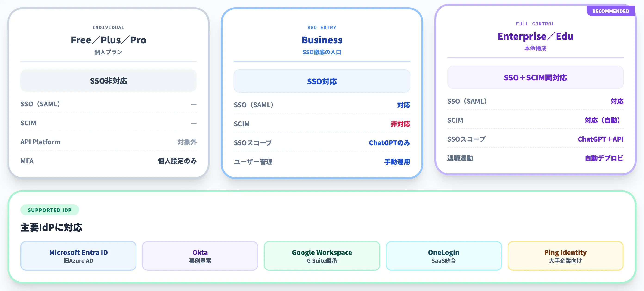This screenshot has height=291, width=644.
Task: Click SSOスコープ label in Enterprise card
Action: pos(466,139)
